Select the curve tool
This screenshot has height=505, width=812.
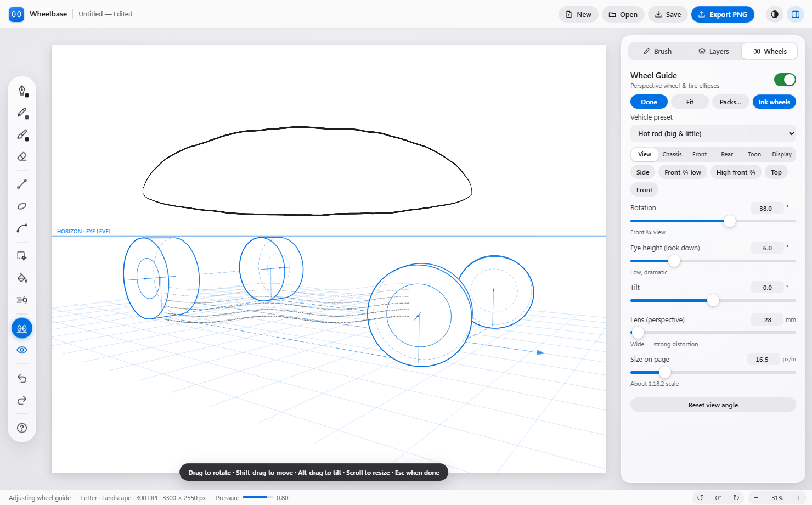point(22,228)
